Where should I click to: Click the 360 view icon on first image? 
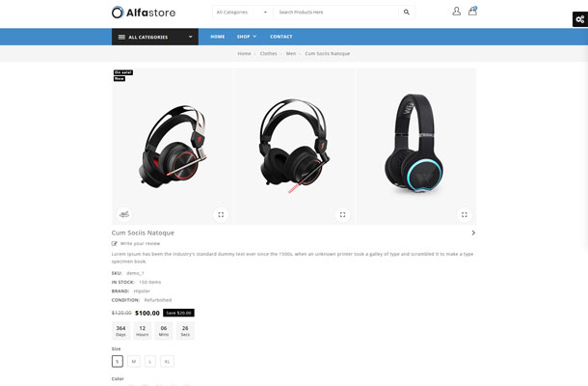click(x=124, y=214)
